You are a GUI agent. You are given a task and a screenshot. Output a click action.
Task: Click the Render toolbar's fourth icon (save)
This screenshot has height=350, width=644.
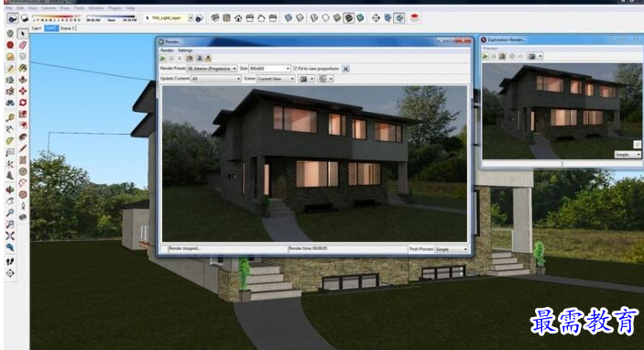click(190, 59)
